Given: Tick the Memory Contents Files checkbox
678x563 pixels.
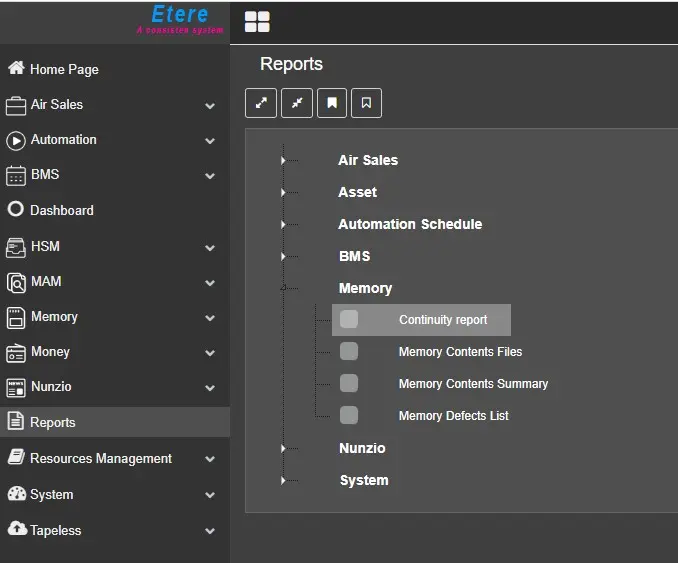Looking at the screenshot, I should coord(349,351).
